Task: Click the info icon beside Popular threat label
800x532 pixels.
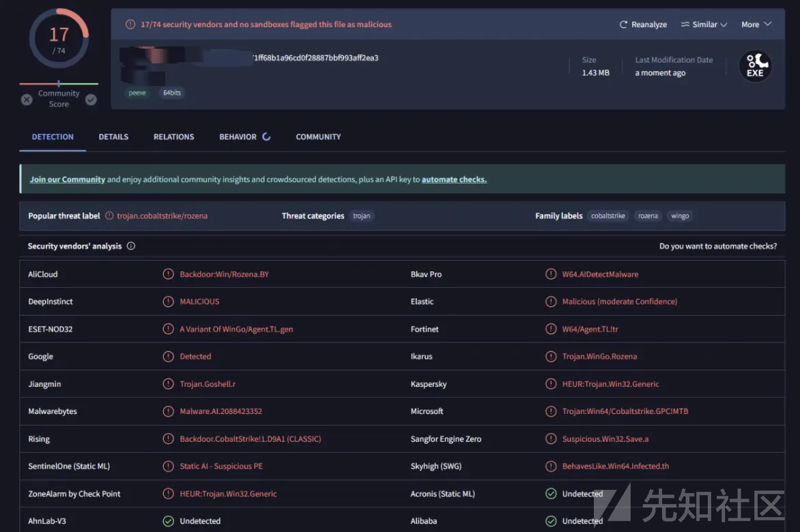Action: [x=109, y=216]
